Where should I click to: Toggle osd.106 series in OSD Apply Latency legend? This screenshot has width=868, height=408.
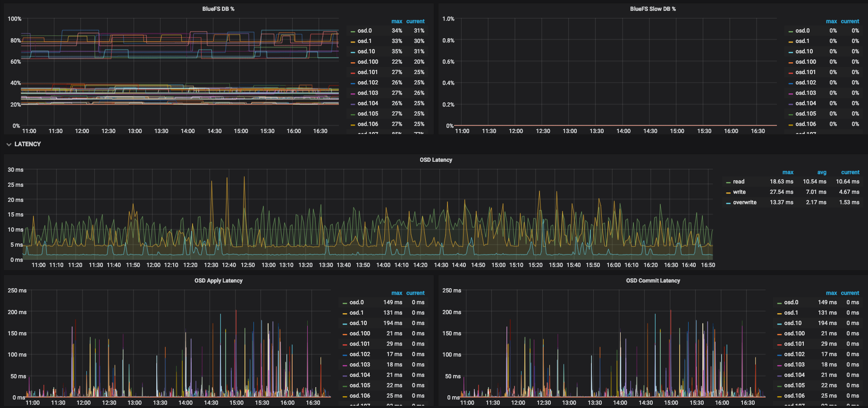point(360,396)
